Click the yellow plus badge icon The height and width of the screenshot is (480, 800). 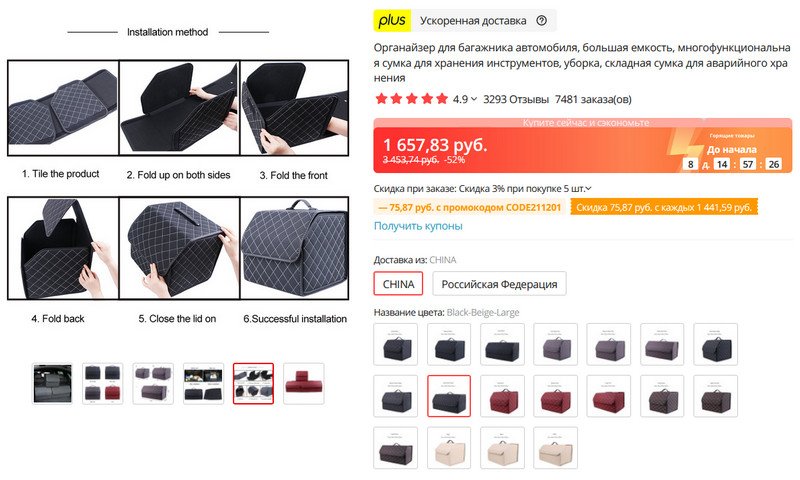click(x=392, y=20)
